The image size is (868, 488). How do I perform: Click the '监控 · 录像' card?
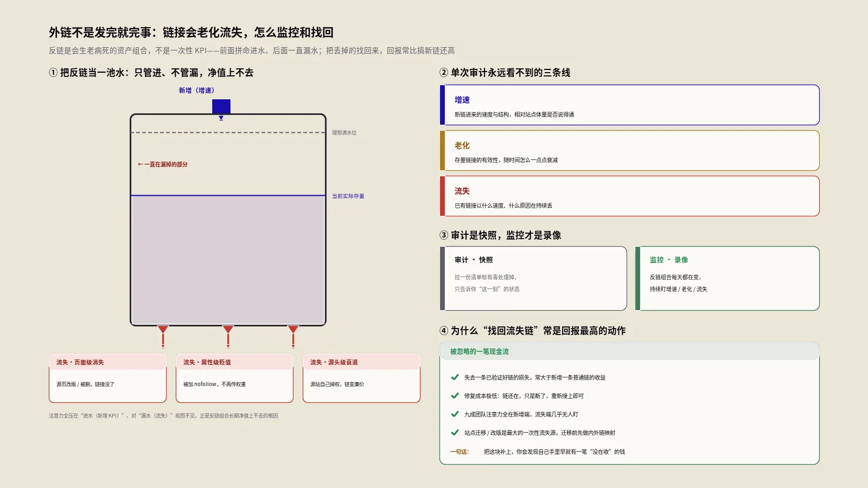click(x=727, y=279)
